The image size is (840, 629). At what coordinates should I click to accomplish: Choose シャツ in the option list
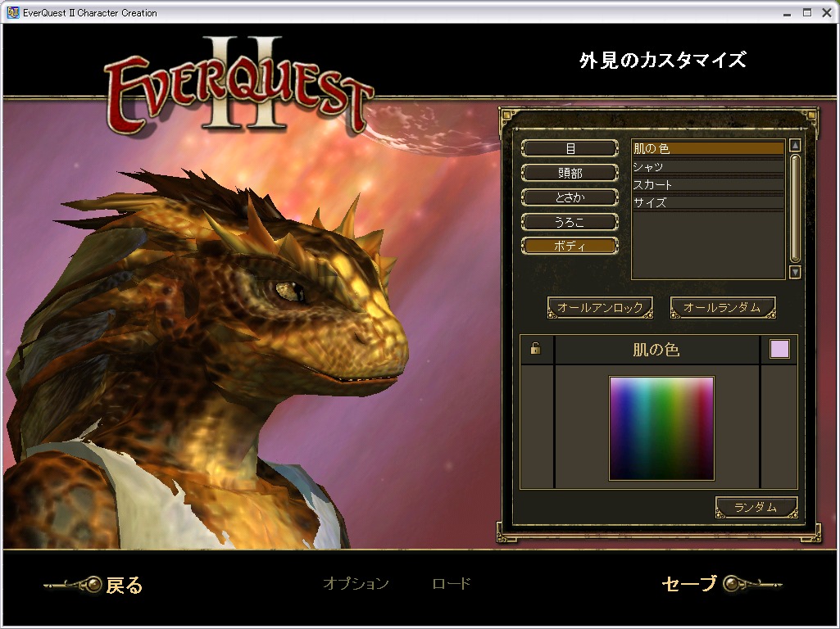(x=708, y=167)
